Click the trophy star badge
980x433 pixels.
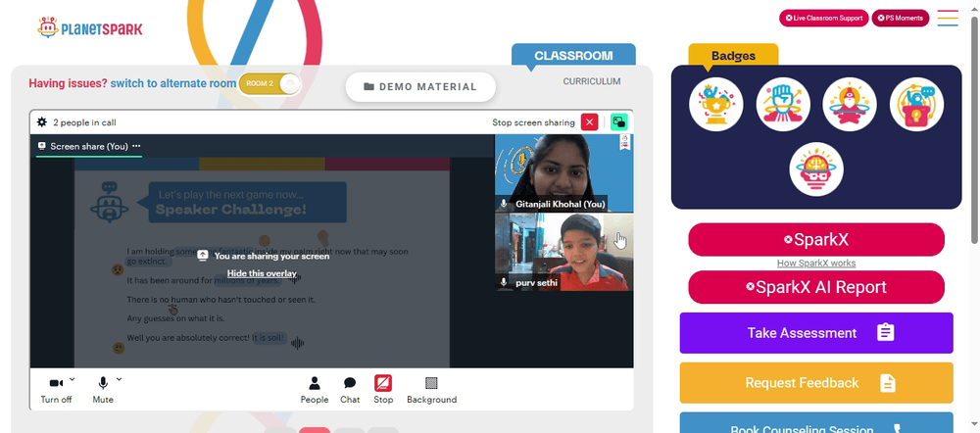716,105
